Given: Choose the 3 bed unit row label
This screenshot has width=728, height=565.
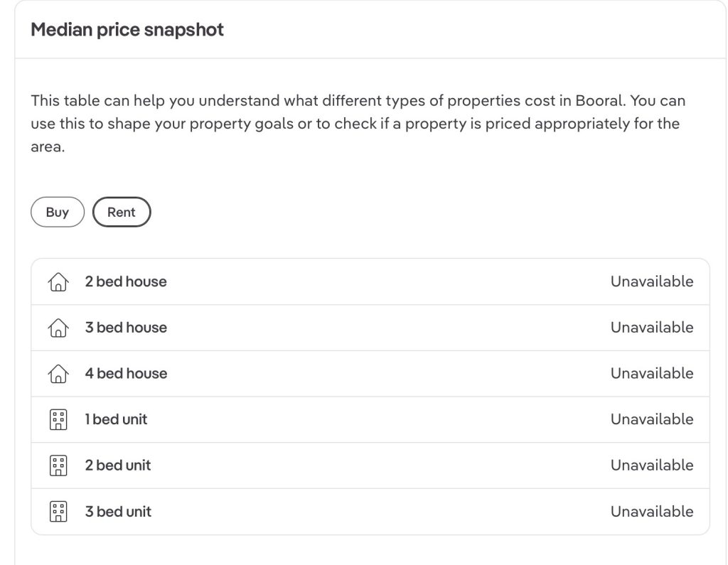Looking at the screenshot, I should click(x=118, y=512).
